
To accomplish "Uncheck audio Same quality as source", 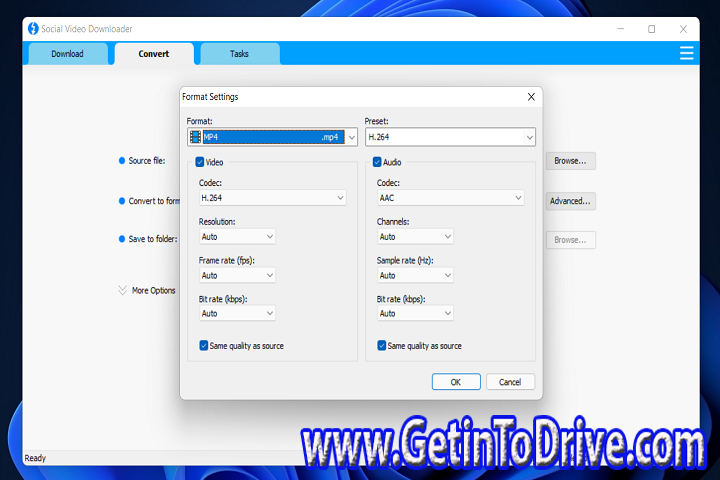I will click(382, 345).
